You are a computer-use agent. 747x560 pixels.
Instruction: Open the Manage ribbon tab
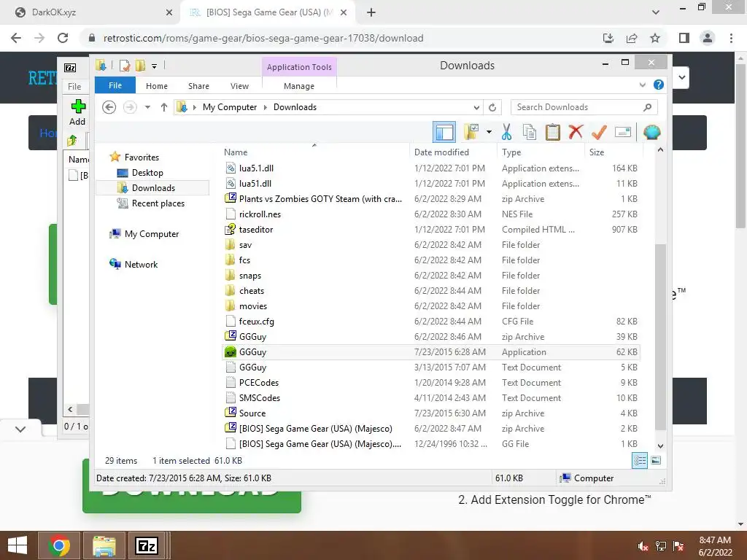point(299,86)
